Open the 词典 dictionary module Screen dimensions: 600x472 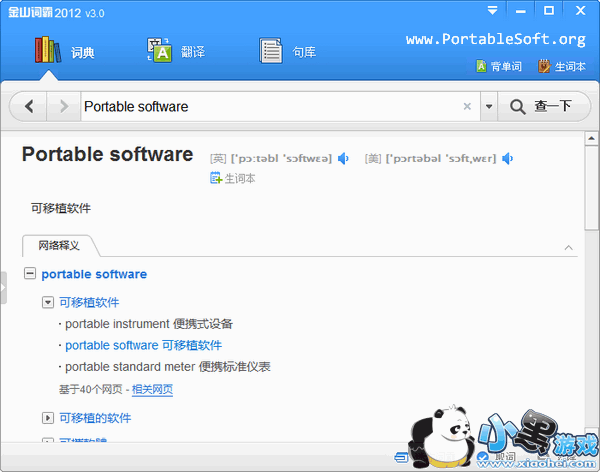pyautogui.click(x=65, y=51)
